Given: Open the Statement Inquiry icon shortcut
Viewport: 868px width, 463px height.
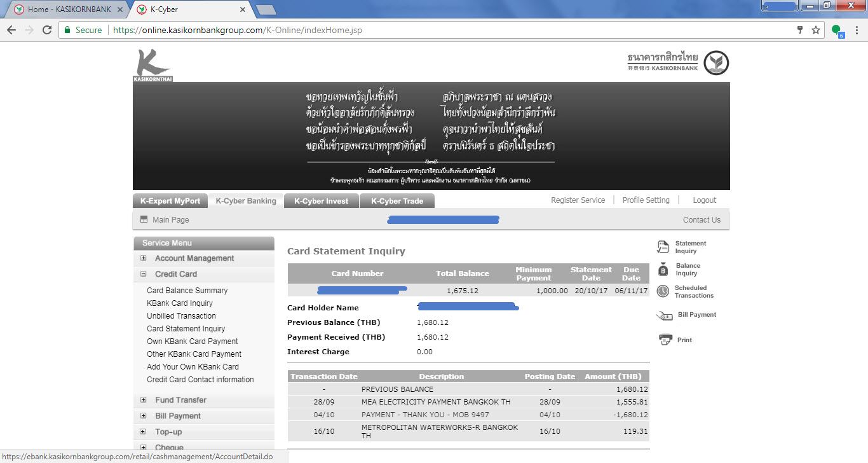Looking at the screenshot, I should 663,247.
